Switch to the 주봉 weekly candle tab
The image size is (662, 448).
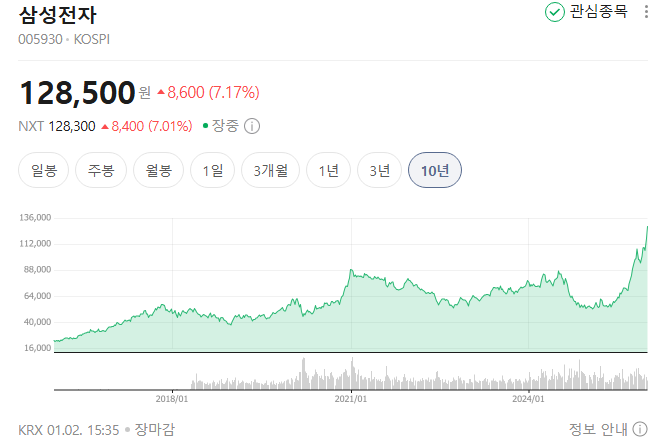(102, 170)
